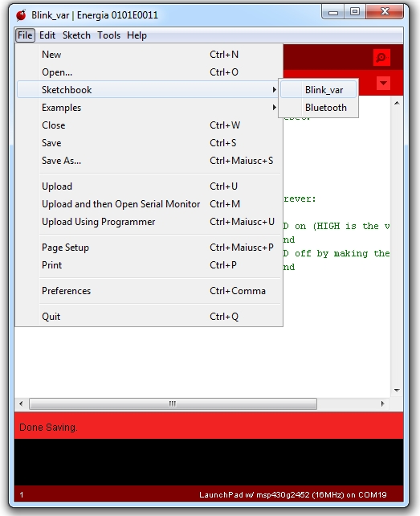The width and height of the screenshot is (420, 516).
Task: Open the Sketch menu
Action: click(x=76, y=35)
